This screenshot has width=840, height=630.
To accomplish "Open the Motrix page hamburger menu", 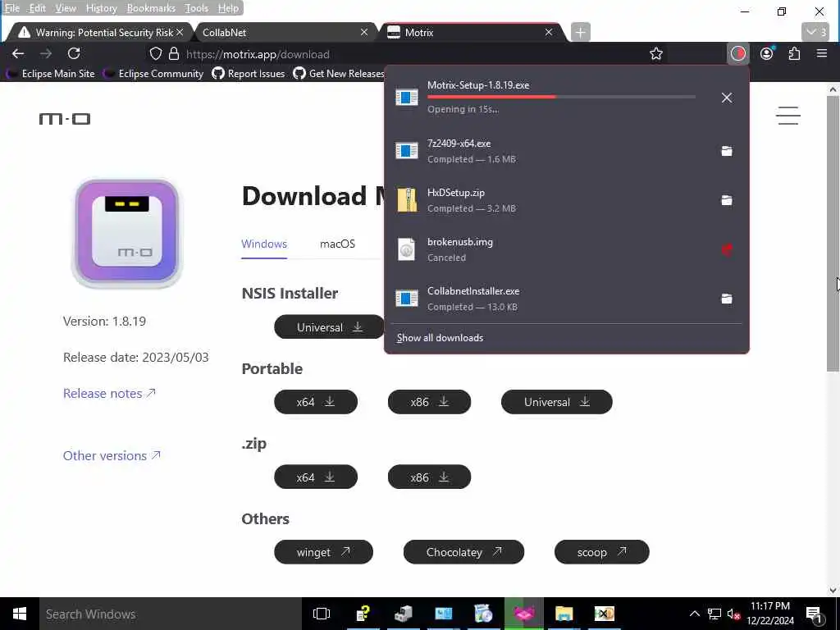I will (788, 116).
